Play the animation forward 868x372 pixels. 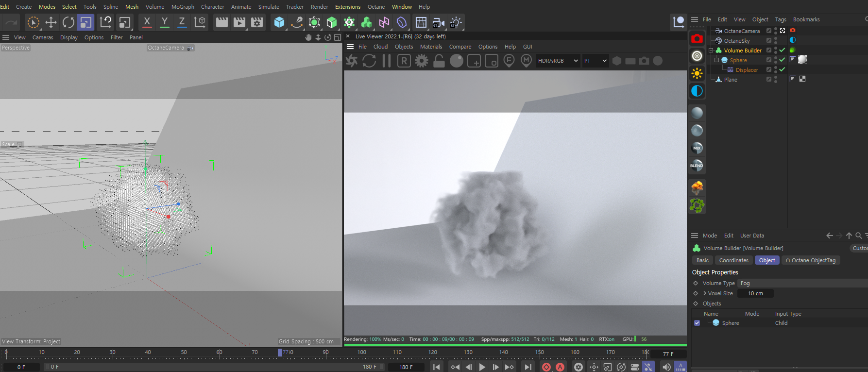coord(482,367)
